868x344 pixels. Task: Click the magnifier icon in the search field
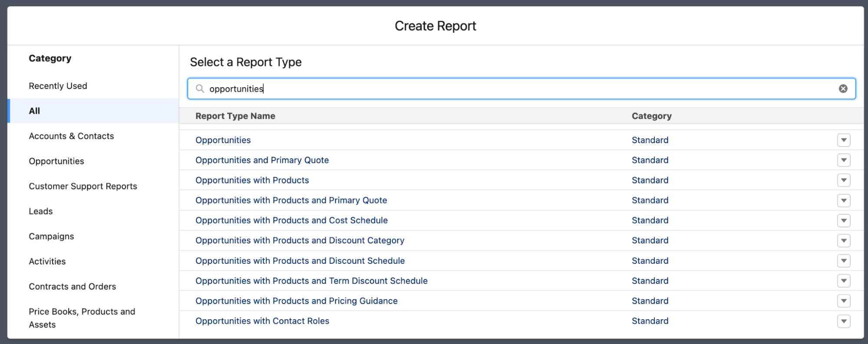(200, 88)
